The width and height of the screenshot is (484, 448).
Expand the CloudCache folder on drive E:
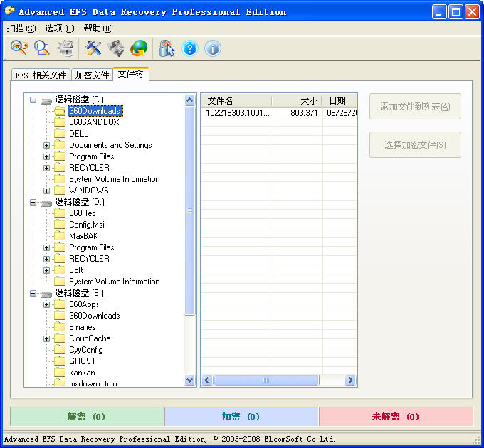pos(47,338)
